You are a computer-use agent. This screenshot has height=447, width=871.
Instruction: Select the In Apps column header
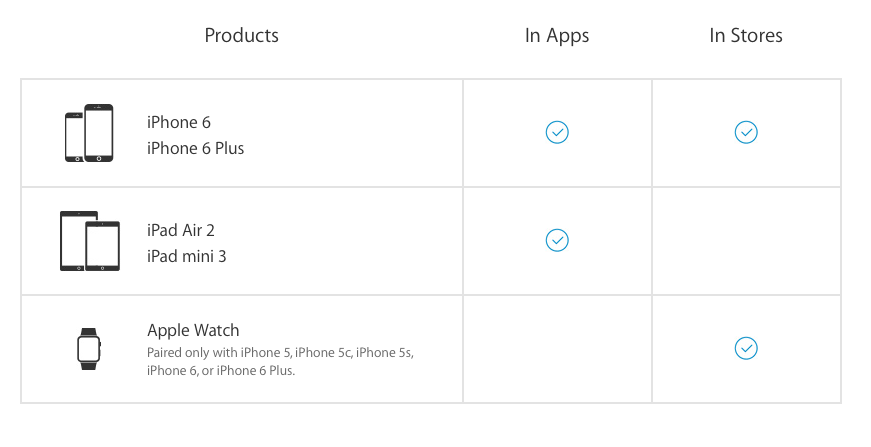pyautogui.click(x=557, y=36)
